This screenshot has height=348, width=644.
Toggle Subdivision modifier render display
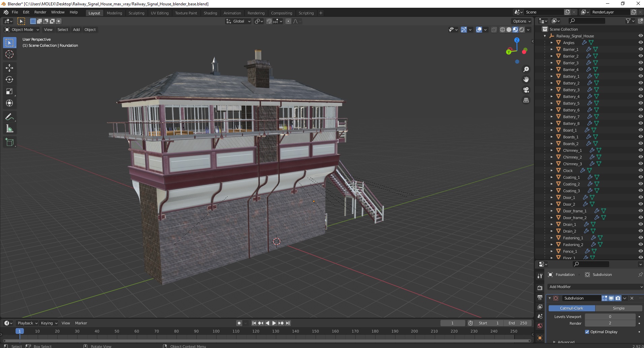pos(618,298)
